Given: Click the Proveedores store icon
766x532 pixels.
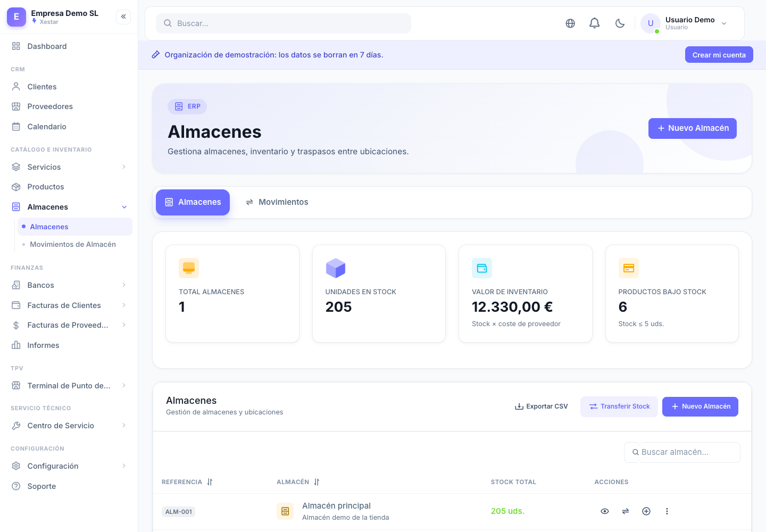Looking at the screenshot, I should pos(16,106).
